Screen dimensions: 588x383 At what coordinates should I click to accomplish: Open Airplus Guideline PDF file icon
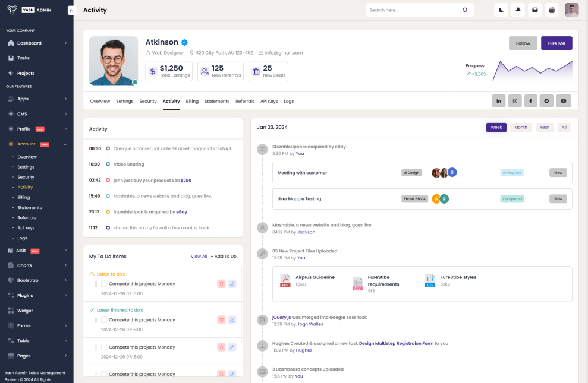pos(285,280)
